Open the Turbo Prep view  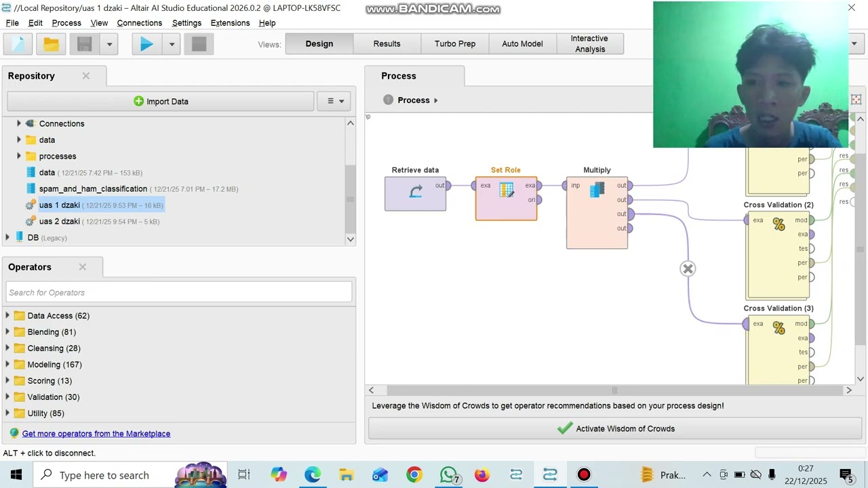pos(455,43)
